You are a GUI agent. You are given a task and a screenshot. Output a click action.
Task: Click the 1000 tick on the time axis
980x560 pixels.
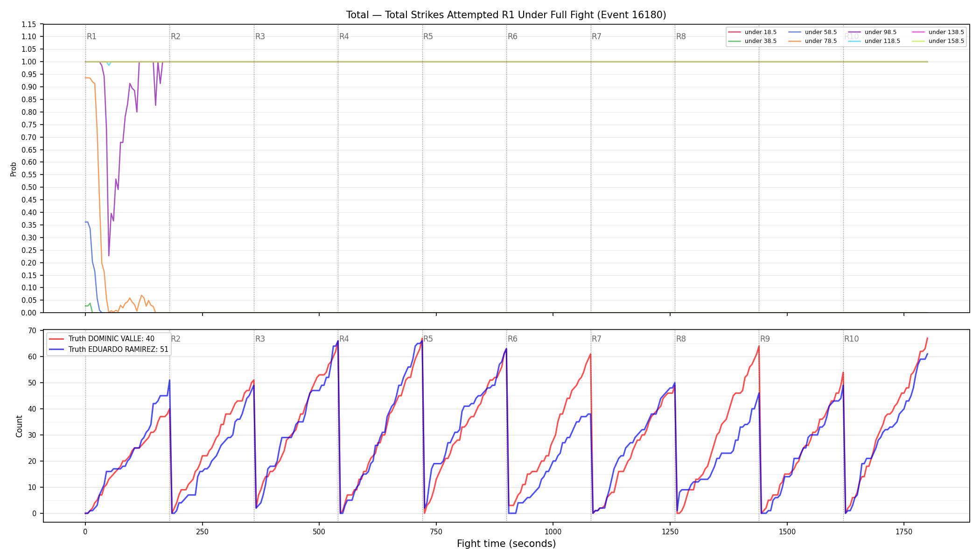(553, 532)
